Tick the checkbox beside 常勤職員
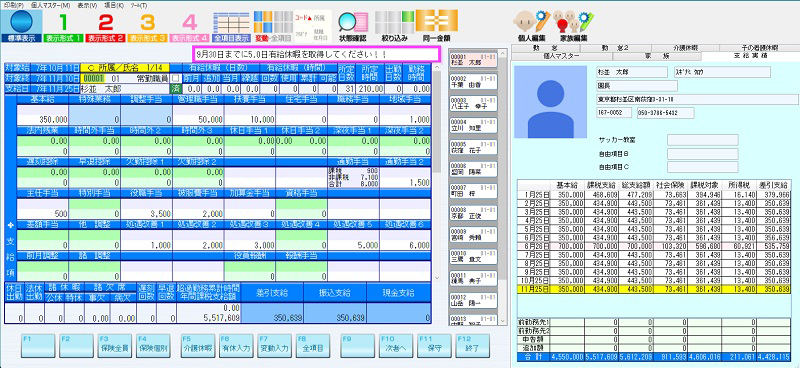Screen dimensions: 800x368 pyautogui.click(x=176, y=78)
